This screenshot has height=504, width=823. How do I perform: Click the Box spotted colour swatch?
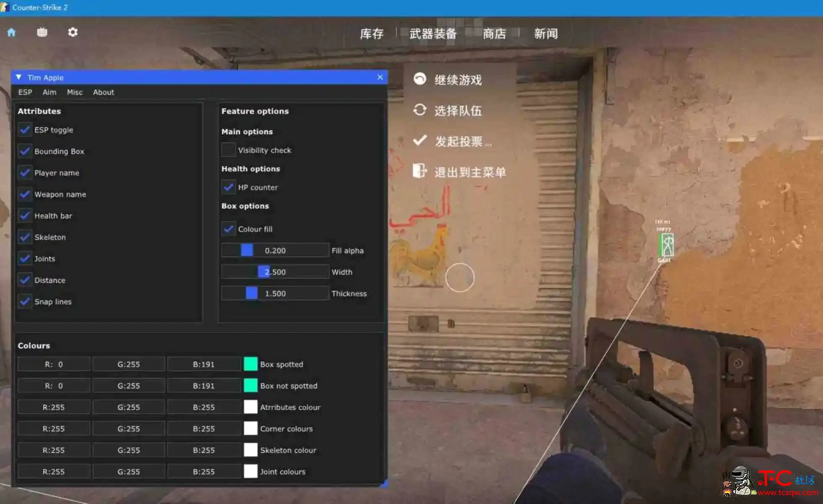click(249, 364)
